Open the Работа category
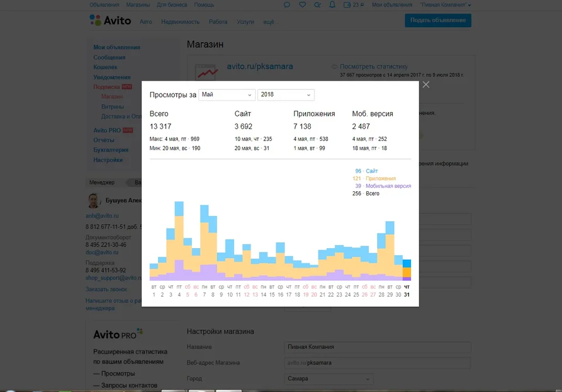Screen dimensions: 562x392 [x=218, y=22]
